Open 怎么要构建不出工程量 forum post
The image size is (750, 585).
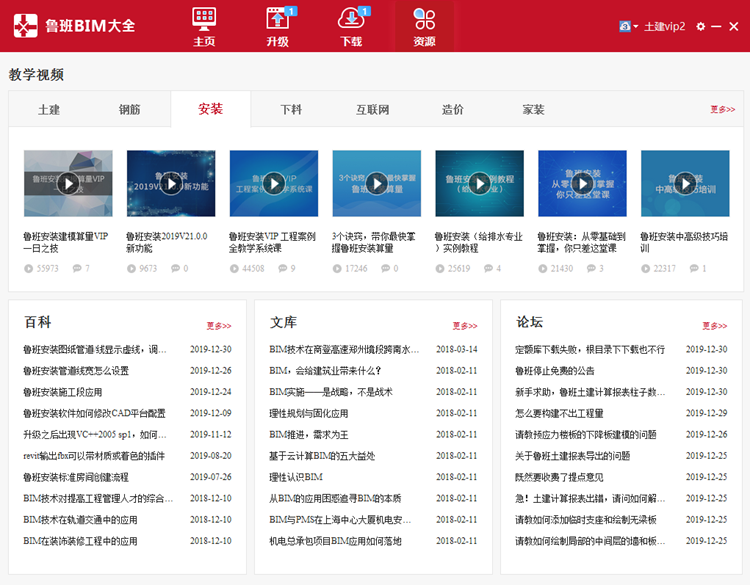coord(559,413)
